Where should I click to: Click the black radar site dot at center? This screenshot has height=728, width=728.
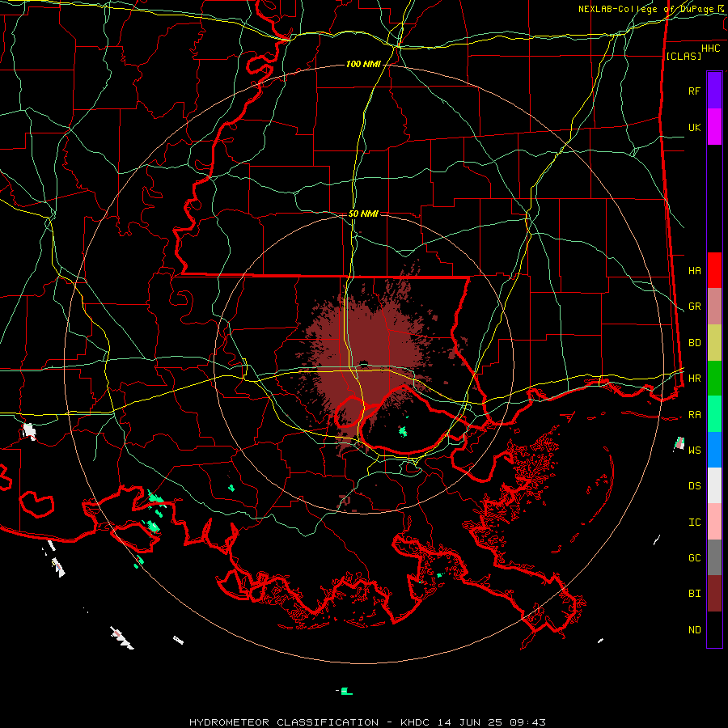363,364
